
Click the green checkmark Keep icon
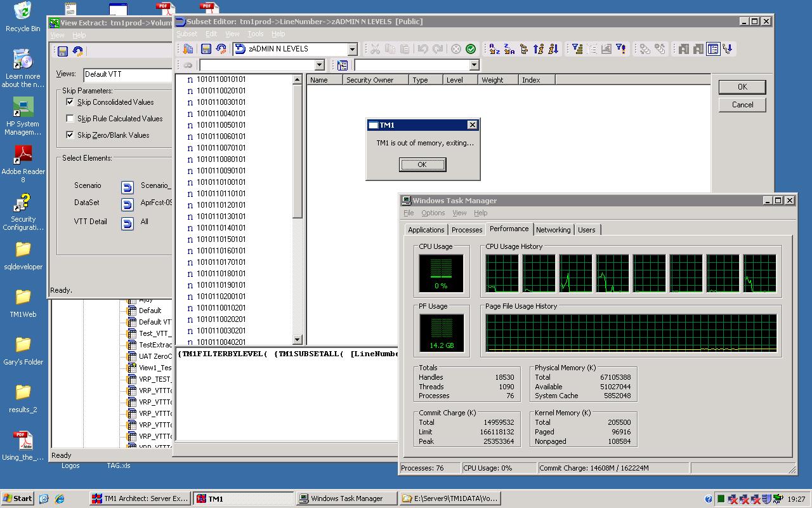tap(471, 49)
